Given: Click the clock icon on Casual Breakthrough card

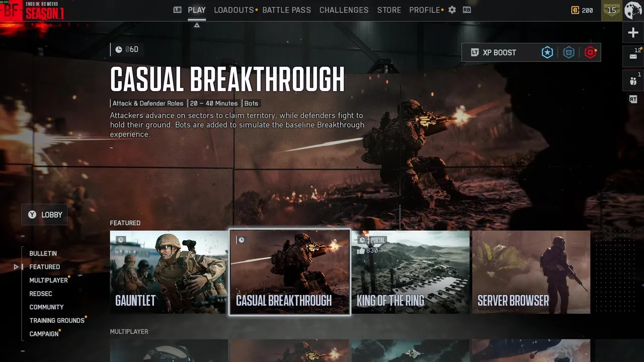Looking at the screenshot, I should 241,240.
